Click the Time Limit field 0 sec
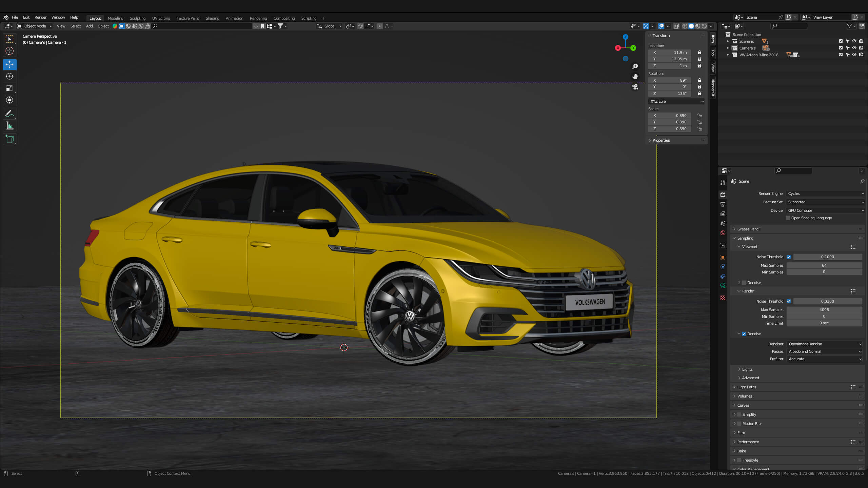This screenshot has width=868, height=488. 824,323
